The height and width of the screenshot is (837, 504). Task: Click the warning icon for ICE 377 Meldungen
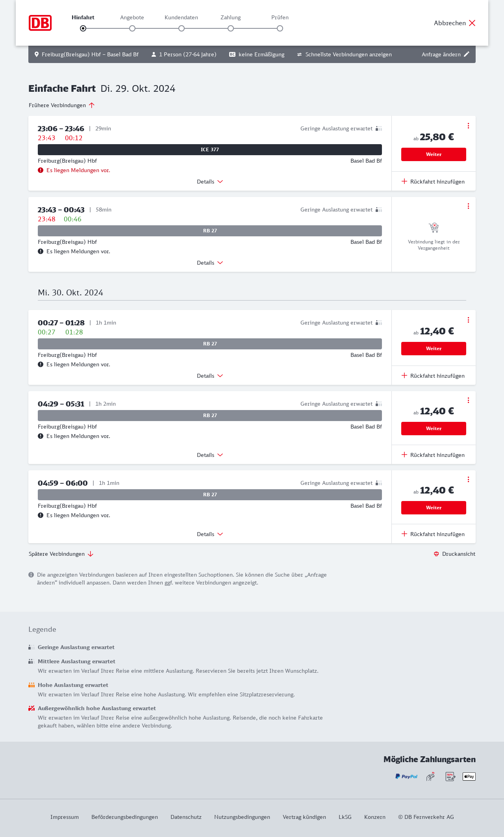(41, 170)
